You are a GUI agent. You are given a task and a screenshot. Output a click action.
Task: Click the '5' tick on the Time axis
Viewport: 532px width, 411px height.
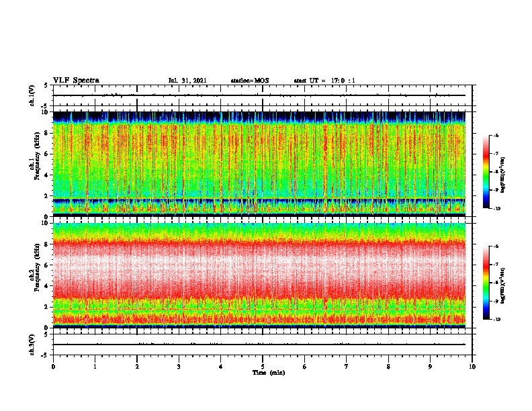click(263, 367)
